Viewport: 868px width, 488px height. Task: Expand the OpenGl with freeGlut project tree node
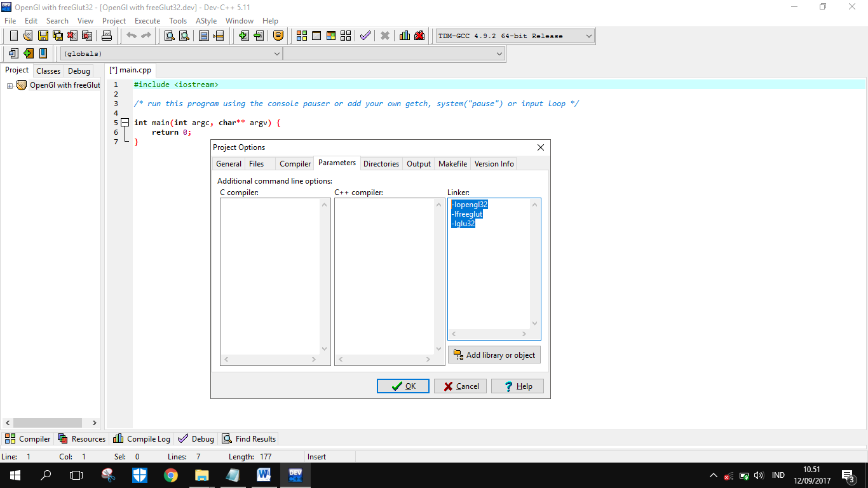pyautogui.click(x=10, y=85)
